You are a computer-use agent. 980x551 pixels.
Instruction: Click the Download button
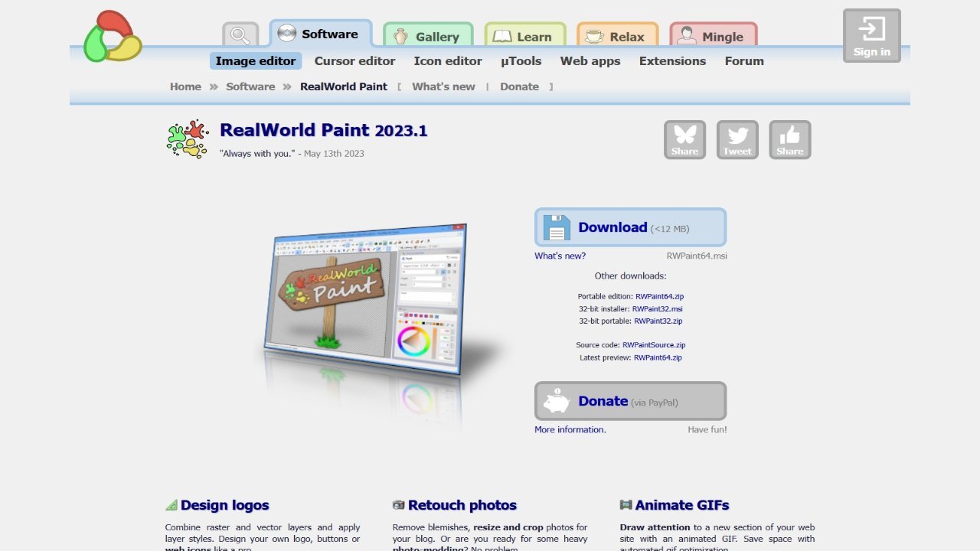[630, 227]
